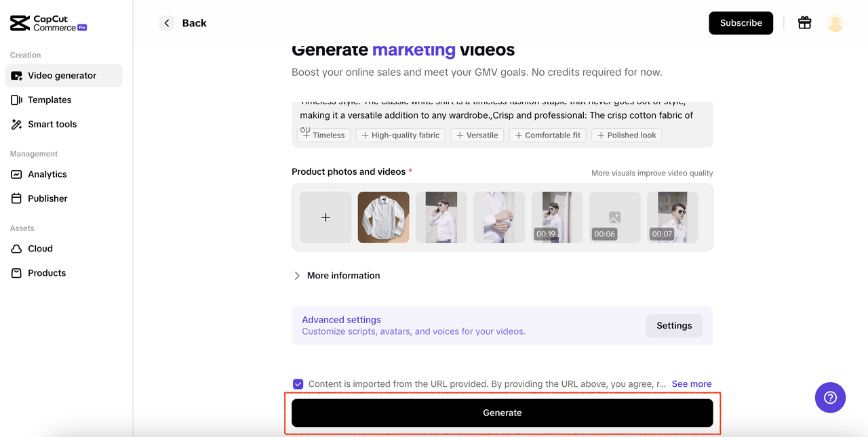
Task: Open Video generator in the sidebar
Action: pyautogui.click(x=64, y=76)
